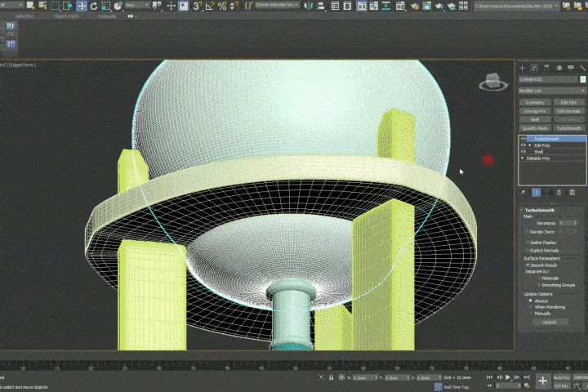Screen dimensions: 588x392
Task: Click the Edit Poly modifier button
Action: [x=569, y=102]
